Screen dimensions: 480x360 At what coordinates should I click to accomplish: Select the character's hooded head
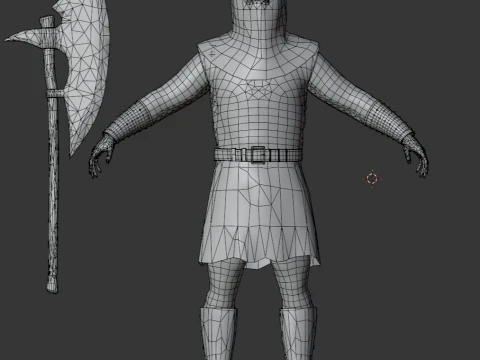pyautogui.click(x=258, y=20)
